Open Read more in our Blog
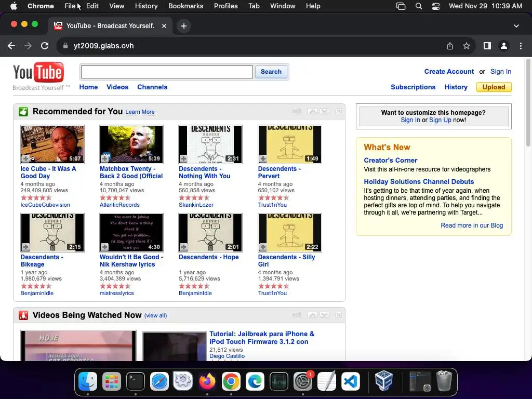 pyautogui.click(x=472, y=225)
